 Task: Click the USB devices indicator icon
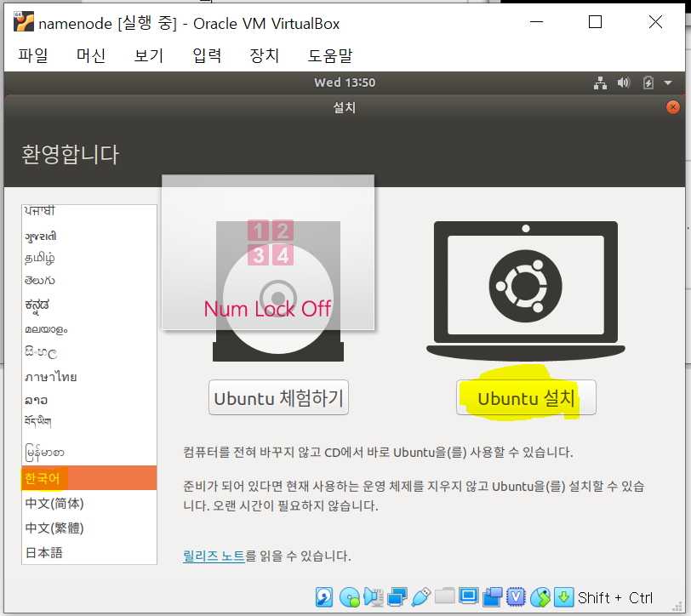tap(421, 597)
